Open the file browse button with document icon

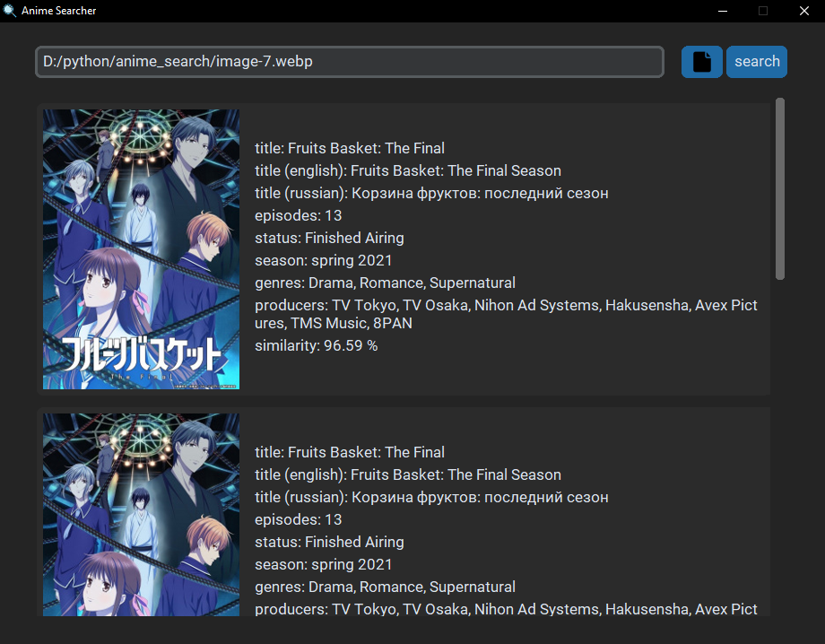[701, 62]
